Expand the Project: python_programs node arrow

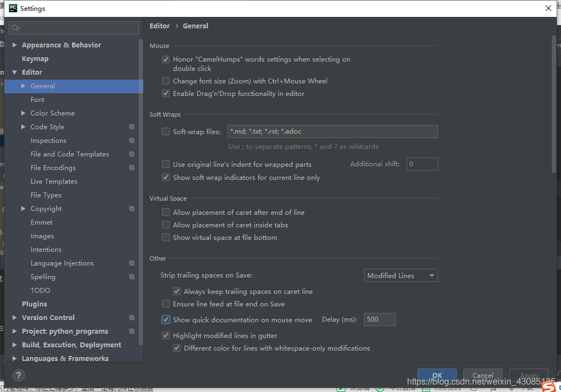15,331
